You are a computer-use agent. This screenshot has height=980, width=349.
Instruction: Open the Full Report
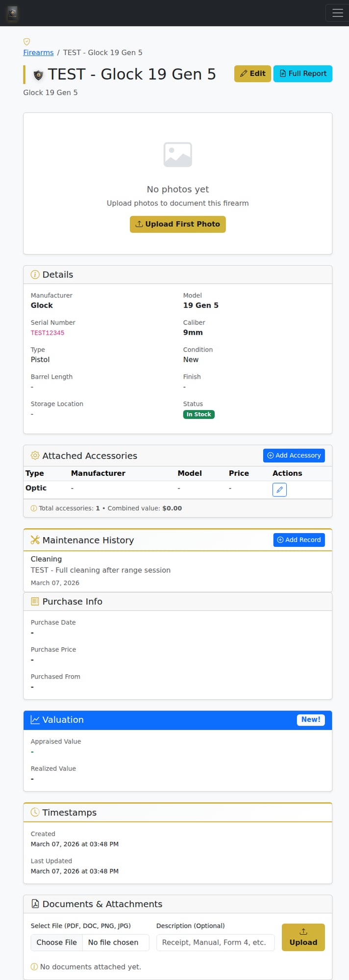(x=302, y=73)
